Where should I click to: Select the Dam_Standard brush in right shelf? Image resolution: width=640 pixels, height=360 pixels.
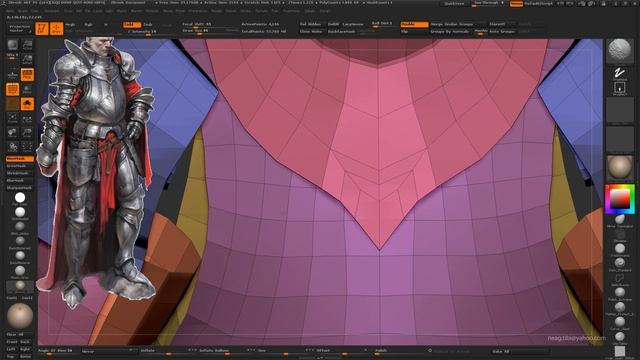[x=620, y=264]
